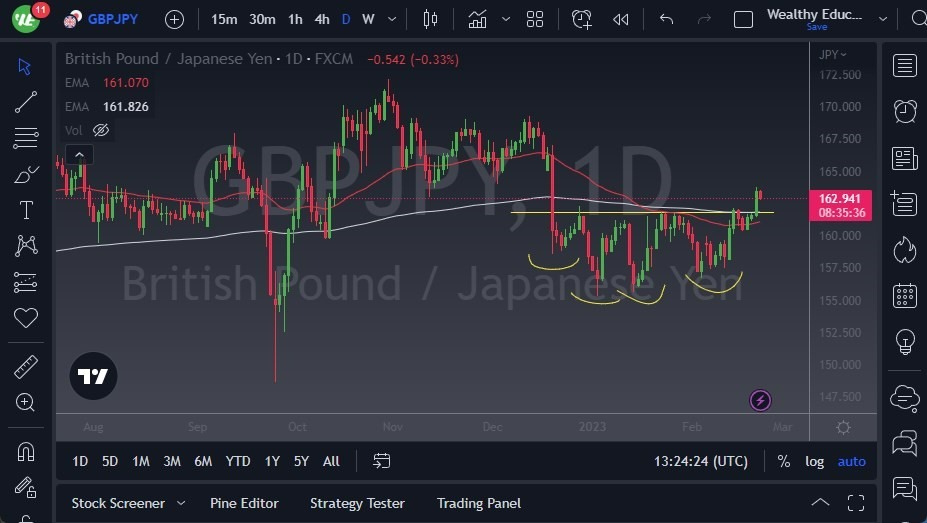Select the ruler measure tool

(25, 367)
